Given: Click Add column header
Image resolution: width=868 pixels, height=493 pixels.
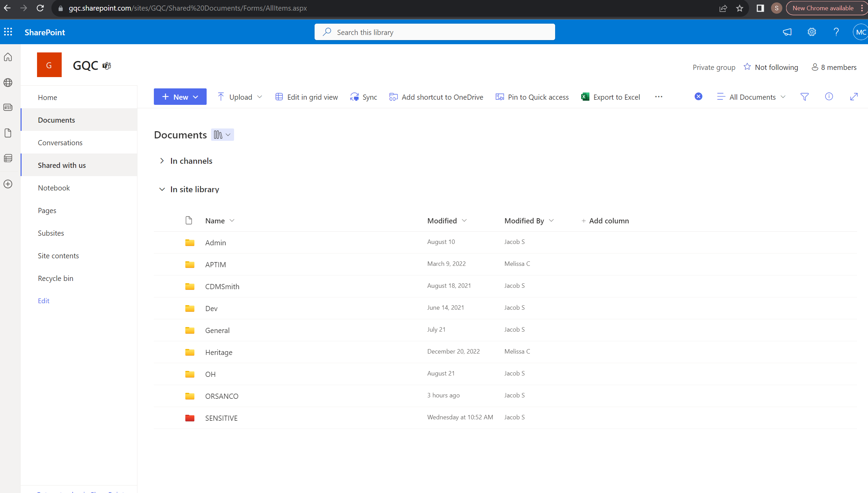Looking at the screenshot, I should [605, 221].
